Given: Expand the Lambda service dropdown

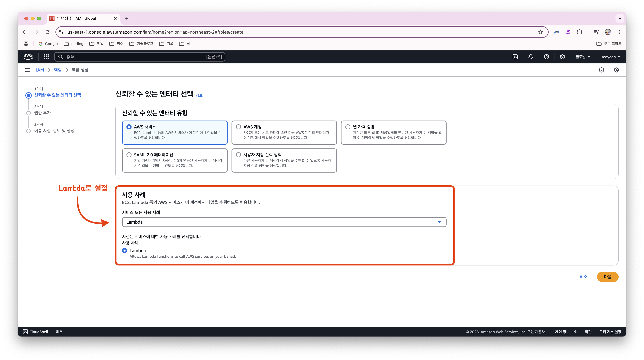Looking at the screenshot, I should coord(284,222).
